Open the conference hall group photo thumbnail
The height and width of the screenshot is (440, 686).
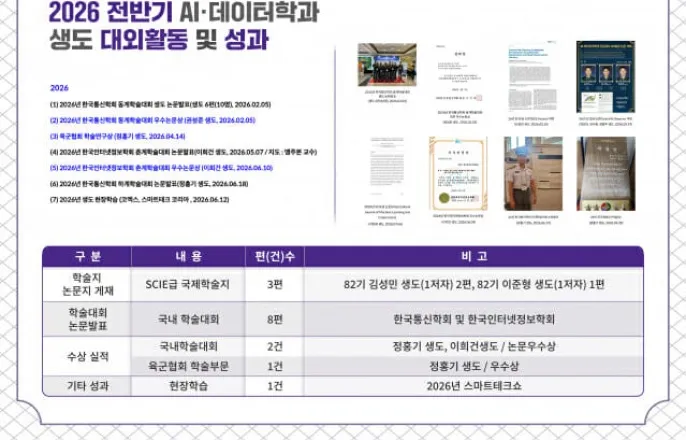coord(387,64)
